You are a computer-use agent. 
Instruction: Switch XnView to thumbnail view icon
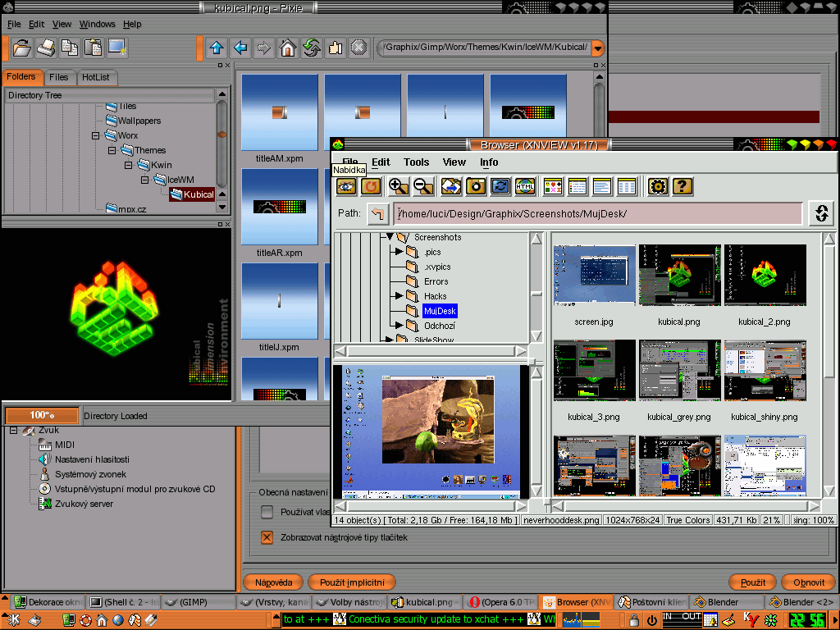tap(553, 186)
